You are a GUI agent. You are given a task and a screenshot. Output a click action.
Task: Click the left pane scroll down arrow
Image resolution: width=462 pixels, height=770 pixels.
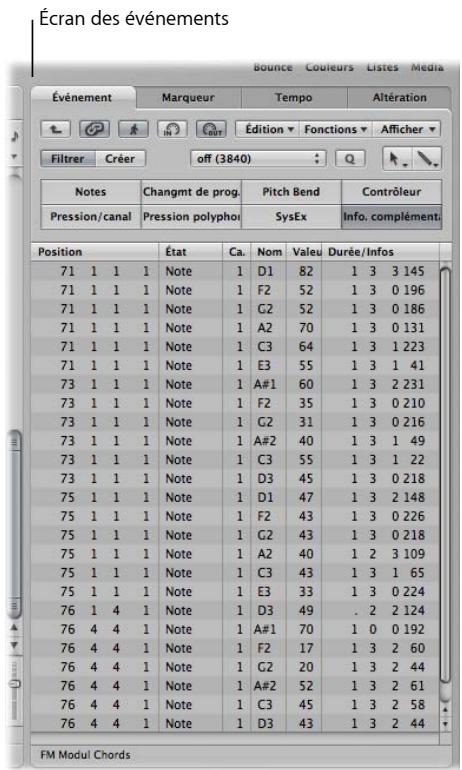(14, 646)
